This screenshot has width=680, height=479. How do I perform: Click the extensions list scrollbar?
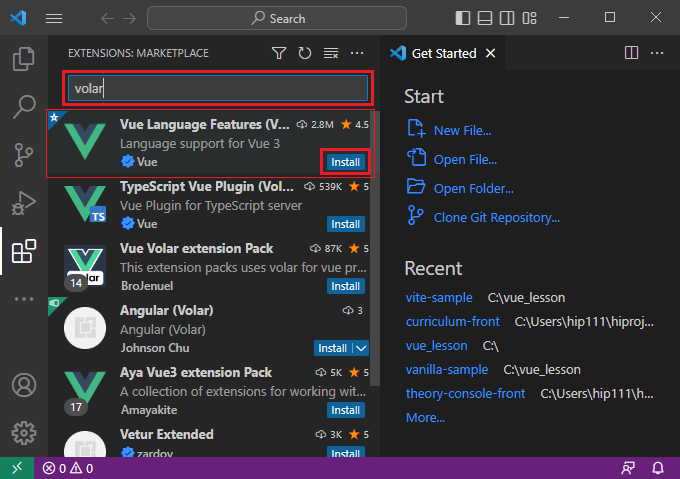pyautogui.click(x=377, y=248)
